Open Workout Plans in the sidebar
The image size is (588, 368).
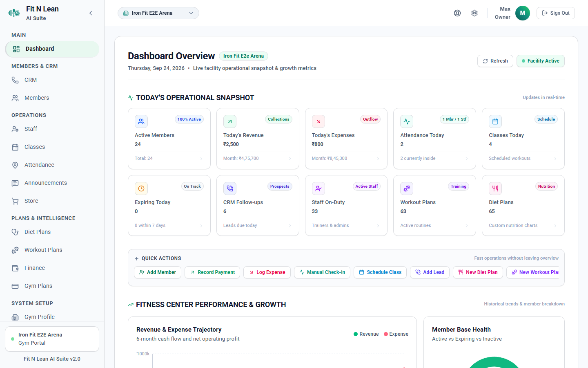click(52, 250)
